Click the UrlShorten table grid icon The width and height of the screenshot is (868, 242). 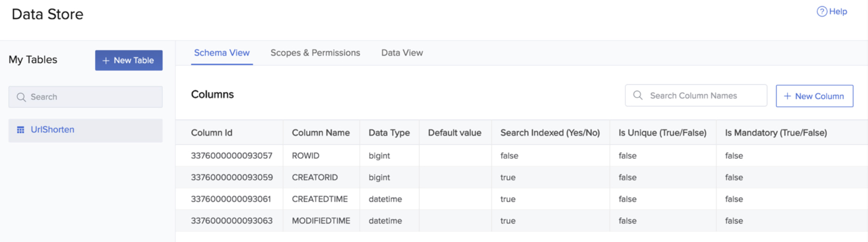tap(21, 130)
